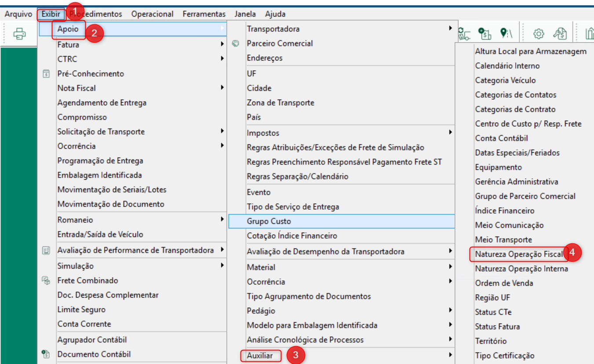This screenshot has width=594, height=364.
Task: Expand the Pedágio submenu arrow
Action: 450,310
